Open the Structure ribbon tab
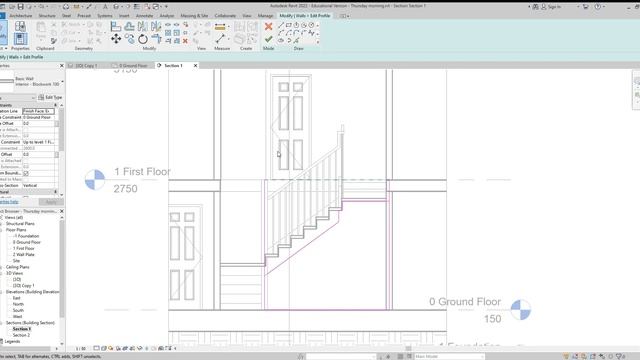 click(47, 16)
